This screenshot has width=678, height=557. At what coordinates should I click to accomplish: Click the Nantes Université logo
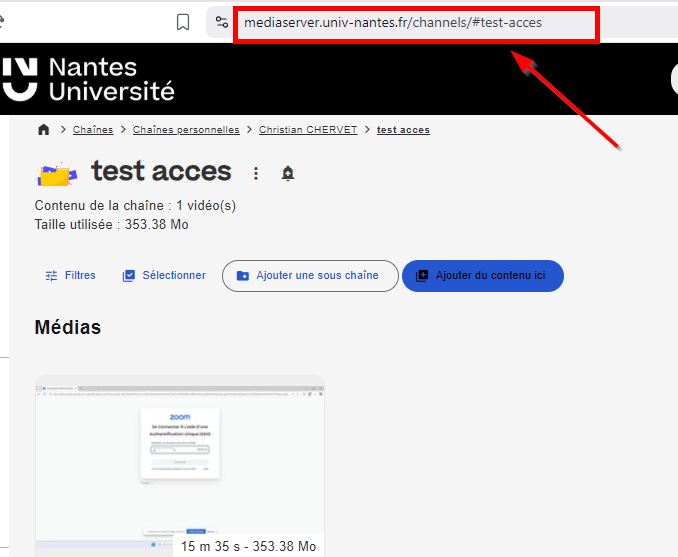click(x=88, y=79)
